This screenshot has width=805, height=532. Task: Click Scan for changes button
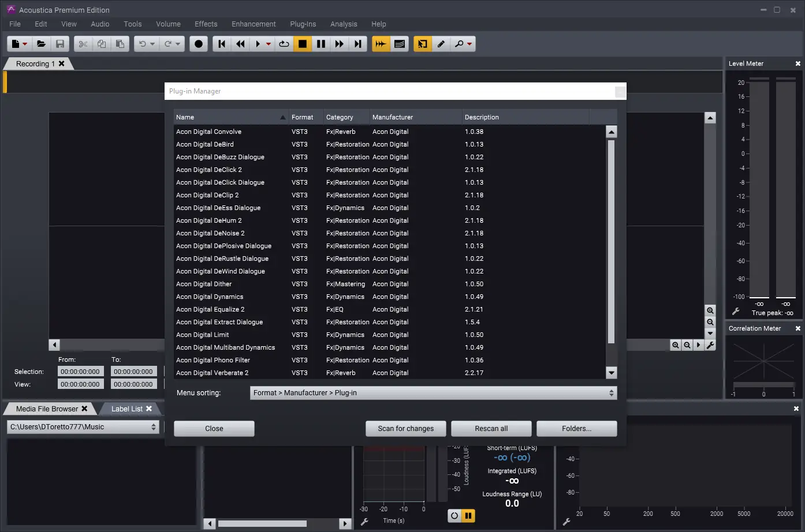[406, 429]
